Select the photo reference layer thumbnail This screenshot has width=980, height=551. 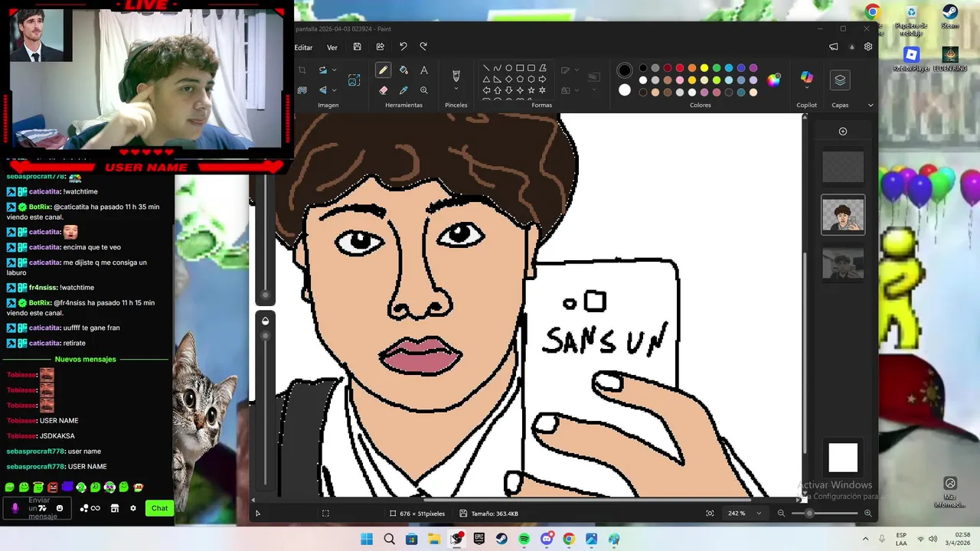click(843, 264)
